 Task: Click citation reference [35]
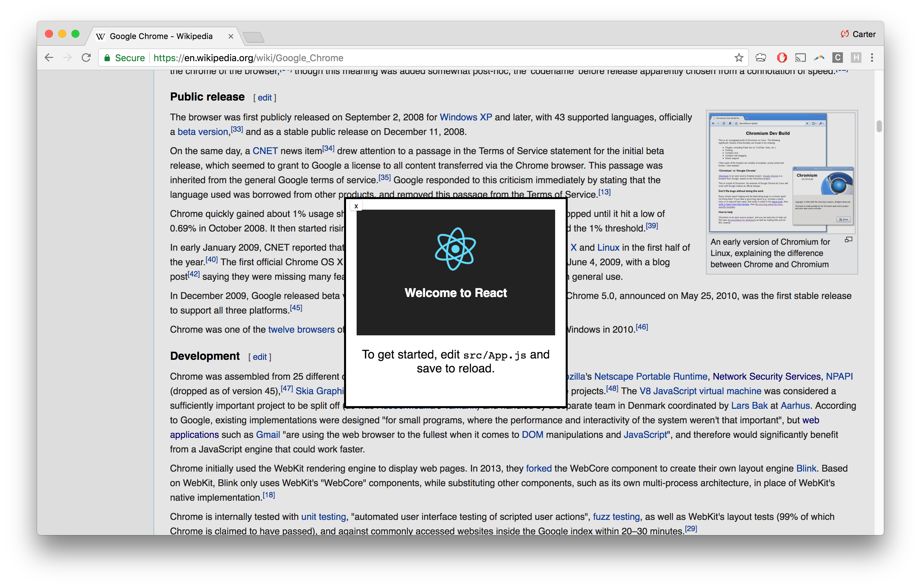pos(384,177)
